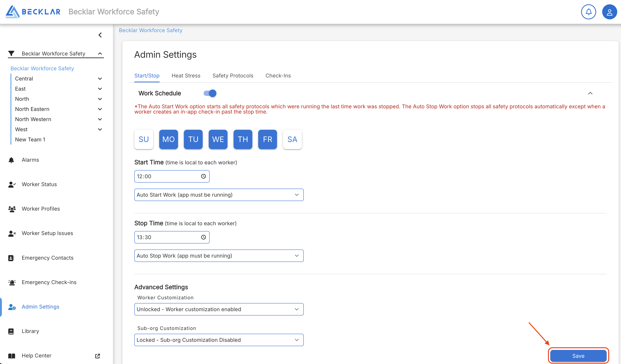Open the Library sidebar item
Image resolution: width=621 pixels, height=364 pixels.
(30, 331)
